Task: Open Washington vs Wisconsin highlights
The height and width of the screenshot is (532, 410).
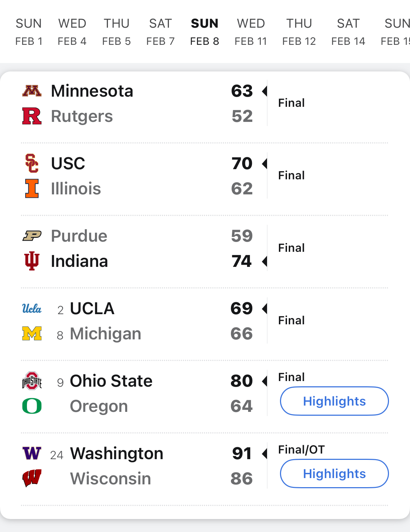Action: (334, 474)
